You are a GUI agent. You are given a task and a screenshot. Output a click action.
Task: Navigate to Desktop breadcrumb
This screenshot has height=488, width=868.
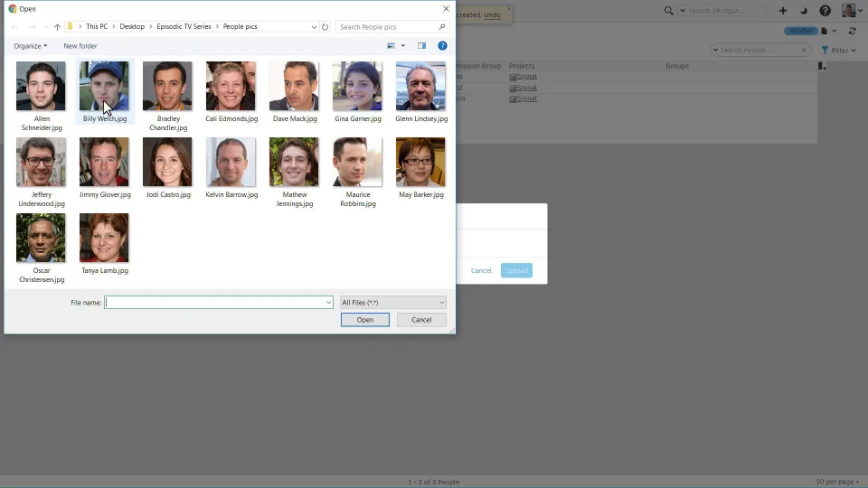[132, 26]
